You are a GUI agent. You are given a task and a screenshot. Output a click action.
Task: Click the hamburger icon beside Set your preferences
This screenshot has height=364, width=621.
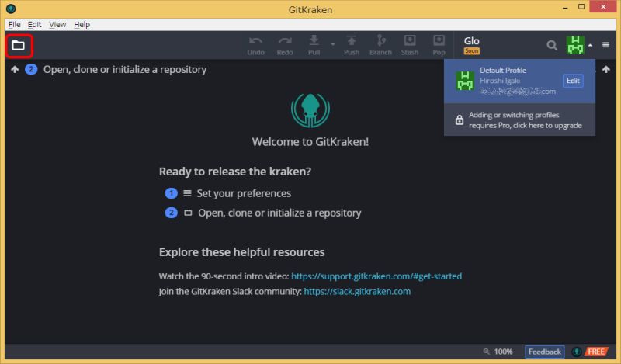click(187, 193)
